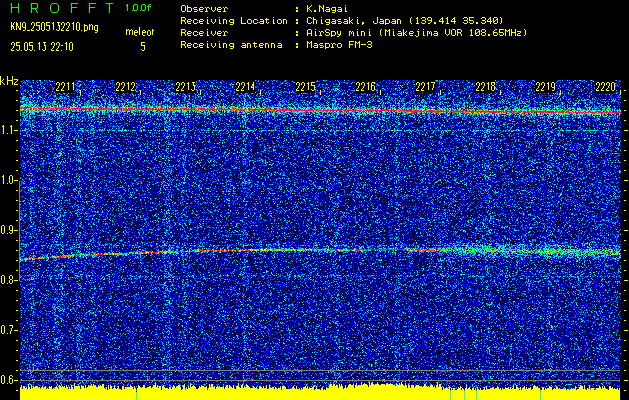Select receiver value AirSpy mini
Viewport: 629px width, 400px height.
point(339,32)
